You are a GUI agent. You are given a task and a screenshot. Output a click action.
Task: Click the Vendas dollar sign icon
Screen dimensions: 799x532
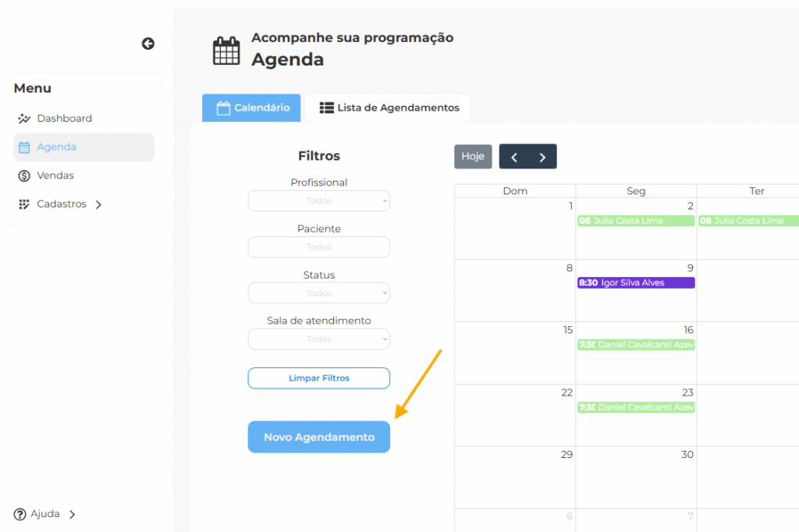click(24, 176)
